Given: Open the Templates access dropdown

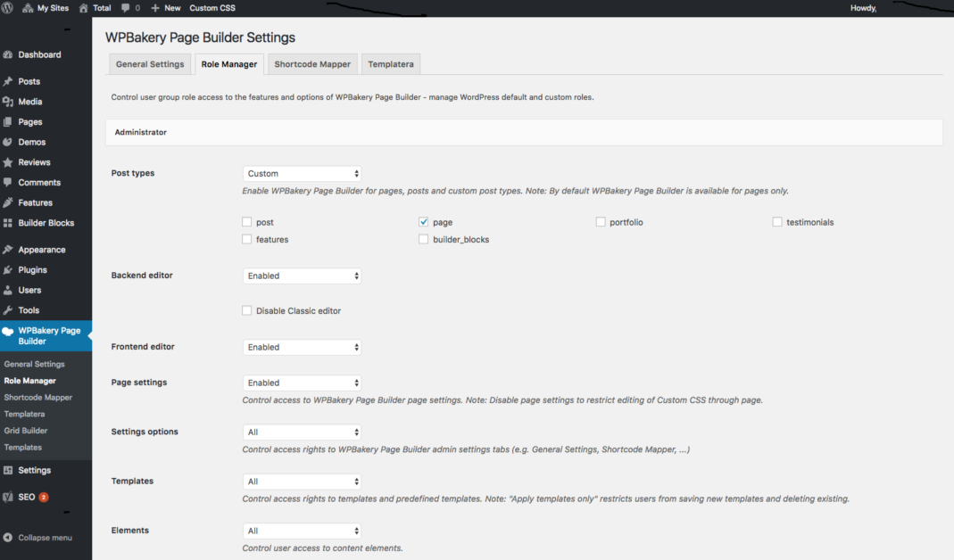Looking at the screenshot, I should 302,481.
